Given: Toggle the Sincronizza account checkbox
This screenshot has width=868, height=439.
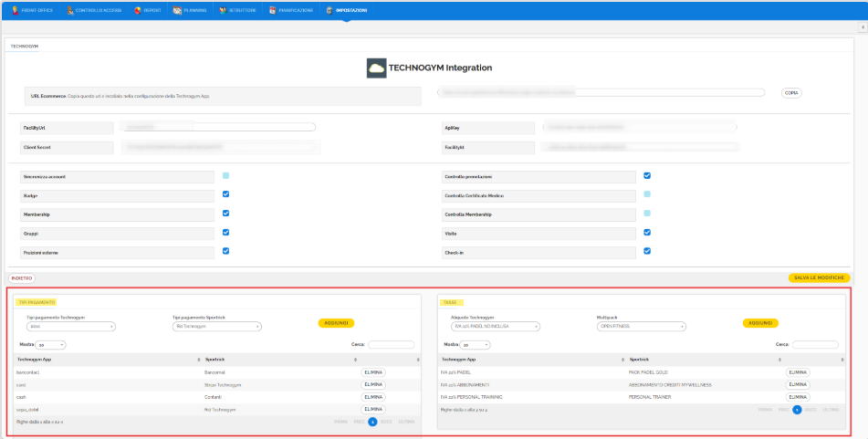Looking at the screenshot, I should 225,175.
